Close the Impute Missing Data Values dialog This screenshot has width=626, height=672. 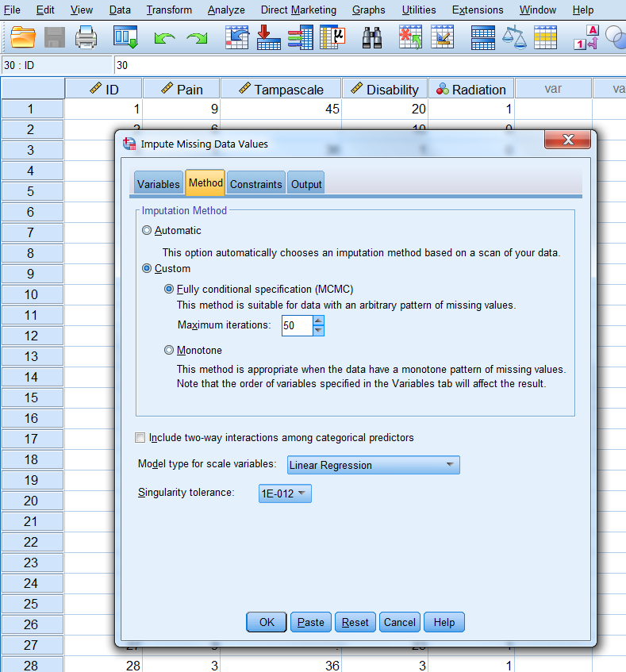(568, 140)
